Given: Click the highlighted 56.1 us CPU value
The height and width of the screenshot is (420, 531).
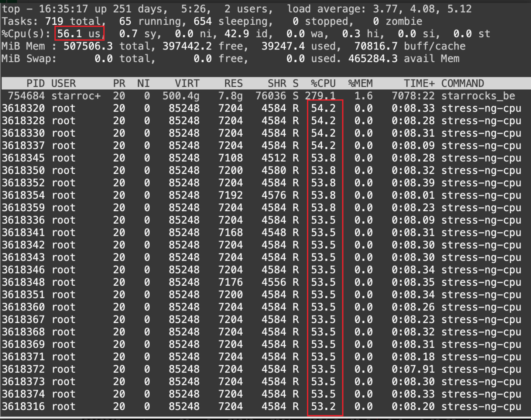Looking at the screenshot, I should (79, 34).
